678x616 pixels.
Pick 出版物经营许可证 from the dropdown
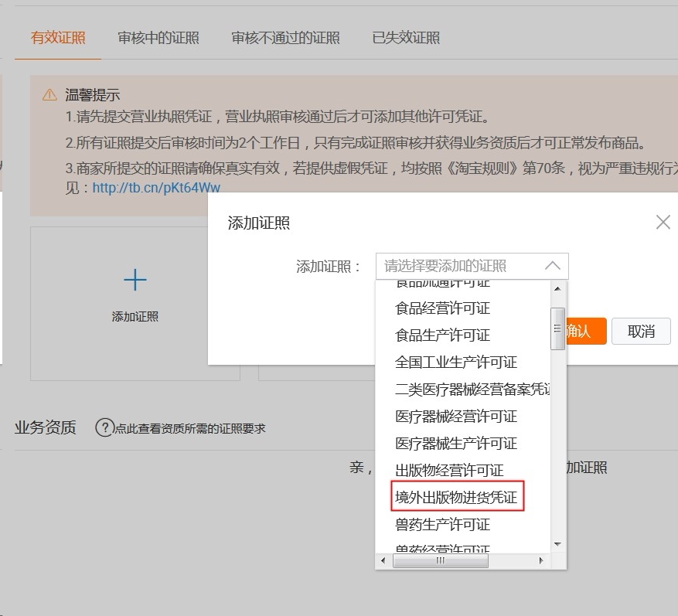tap(449, 471)
